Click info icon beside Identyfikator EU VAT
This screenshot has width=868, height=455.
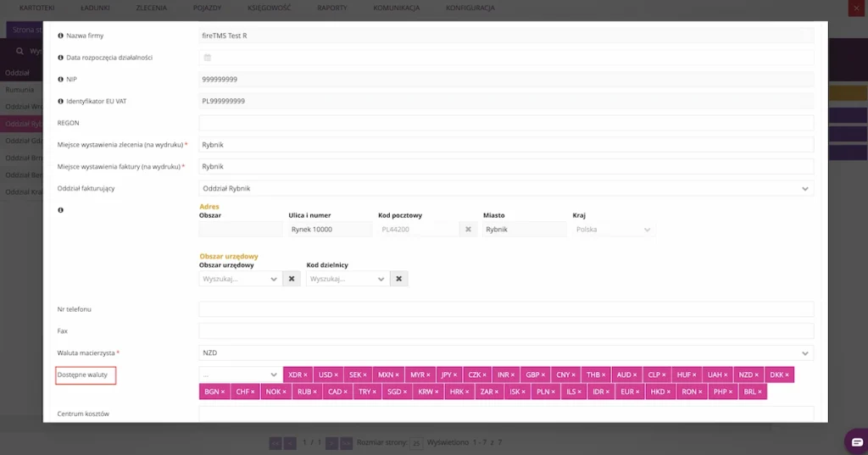(60, 102)
